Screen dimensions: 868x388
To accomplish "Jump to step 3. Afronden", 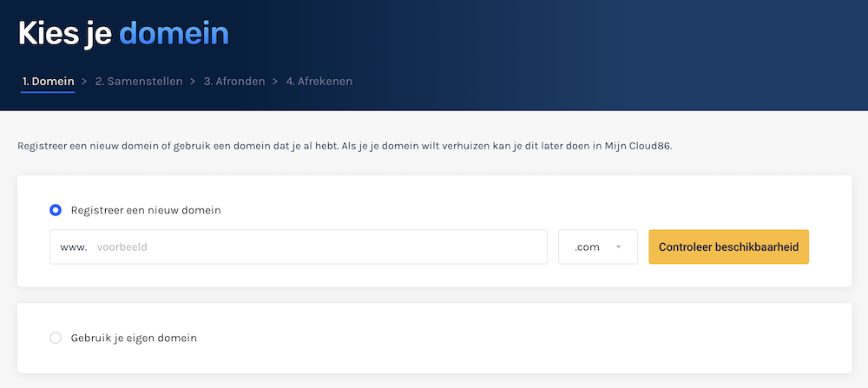I will coord(233,82).
